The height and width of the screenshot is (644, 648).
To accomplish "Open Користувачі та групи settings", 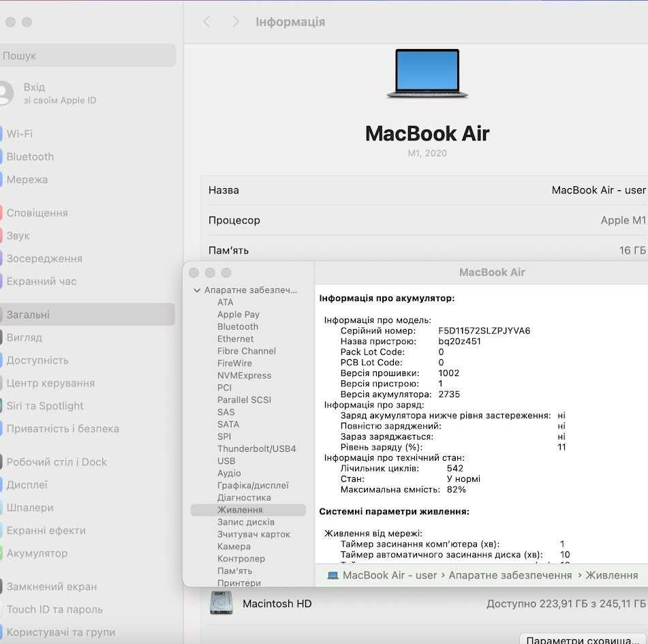I will point(61,632).
